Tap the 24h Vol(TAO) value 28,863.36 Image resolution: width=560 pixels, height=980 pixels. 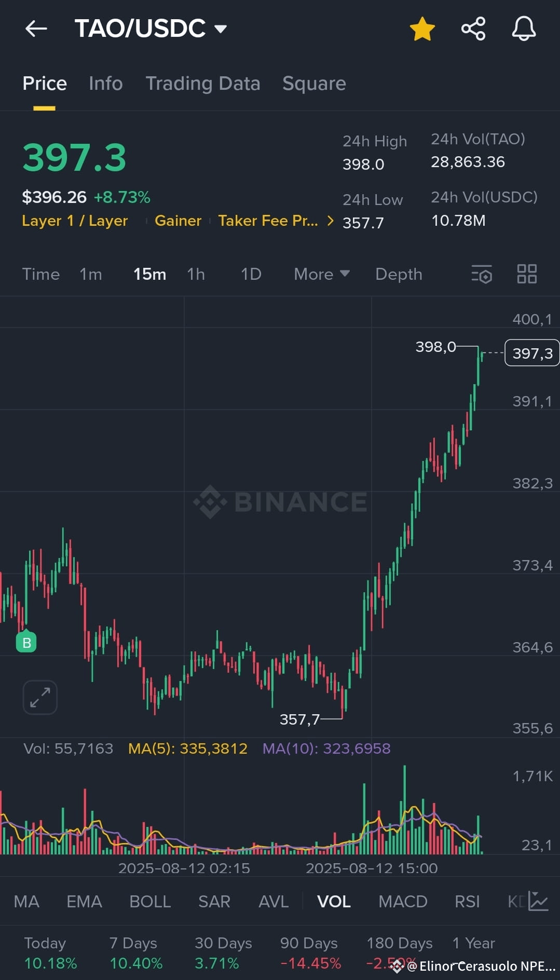(468, 162)
